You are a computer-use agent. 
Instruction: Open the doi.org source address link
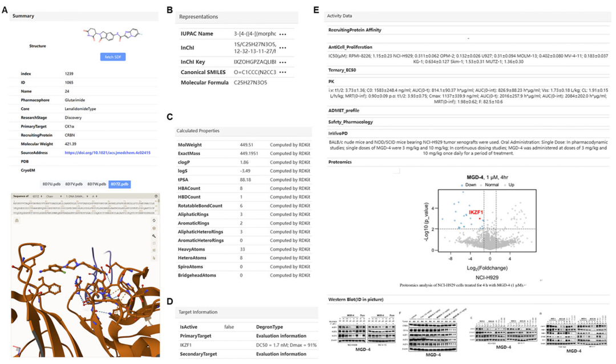(107, 153)
